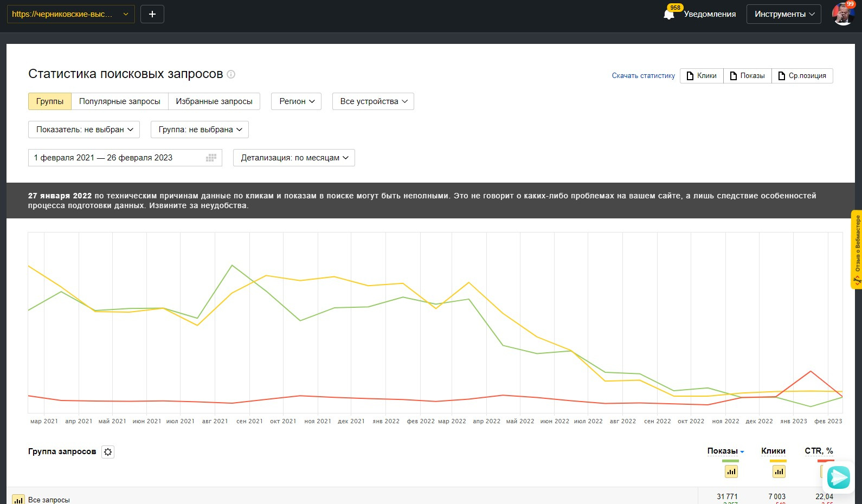The height and width of the screenshot is (504, 862).
Task: Click the date range input field
Action: pyautogui.click(x=114, y=158)
